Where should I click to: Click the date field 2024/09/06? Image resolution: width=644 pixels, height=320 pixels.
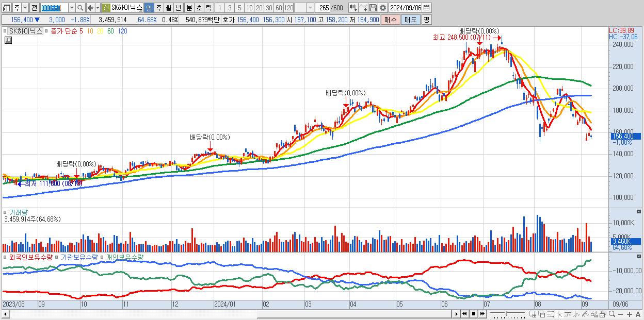tap(405, 8)
